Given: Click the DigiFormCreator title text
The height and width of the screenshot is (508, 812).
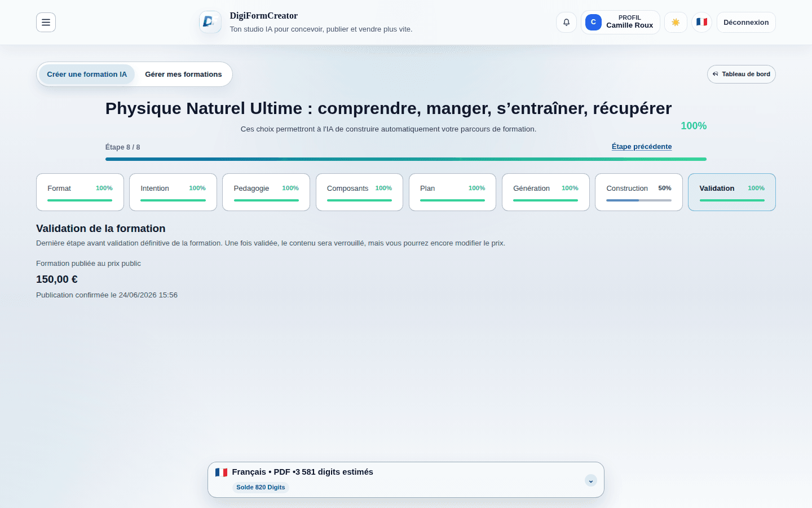Looking at the screenshot, I should tap(263, 16).
